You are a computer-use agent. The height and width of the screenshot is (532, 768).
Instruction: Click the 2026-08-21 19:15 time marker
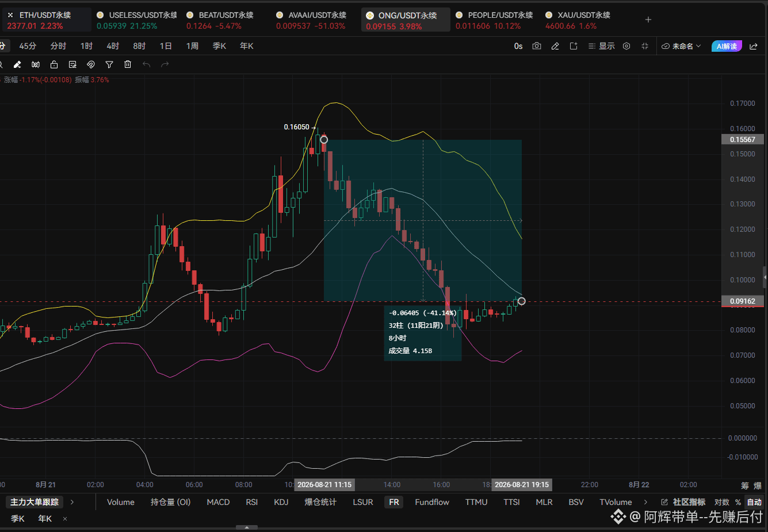pyautogui.click(x=522, y=485)
